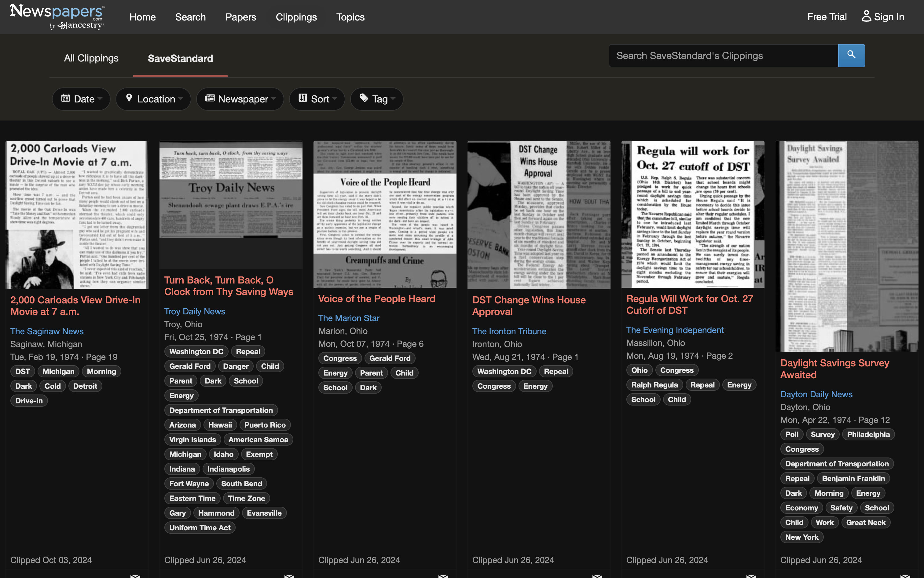
Task: Open the Topics menu item
Action: pyautogui.click(x=350, y=17)
